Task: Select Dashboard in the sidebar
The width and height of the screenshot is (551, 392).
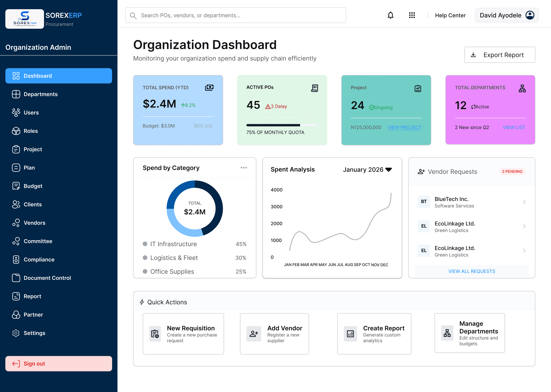Action: (x=59, y=76)
